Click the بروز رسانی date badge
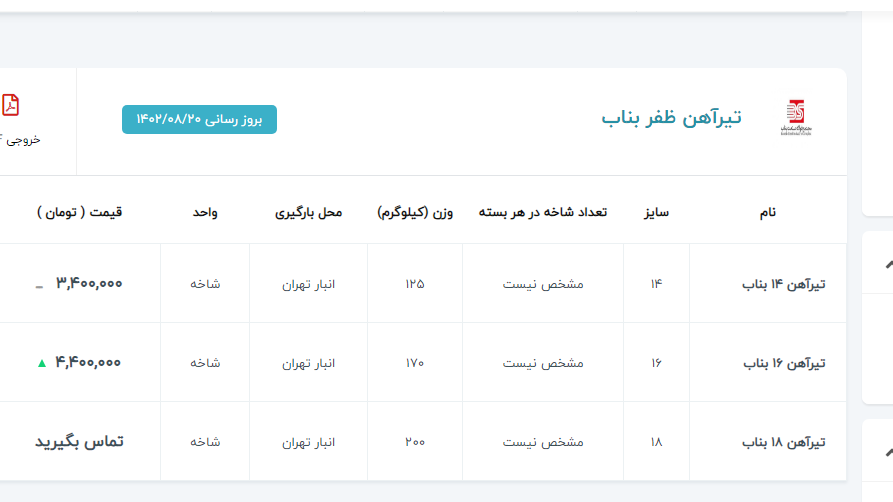This screenshot has width=893, height=502. (x=199, y=119)
